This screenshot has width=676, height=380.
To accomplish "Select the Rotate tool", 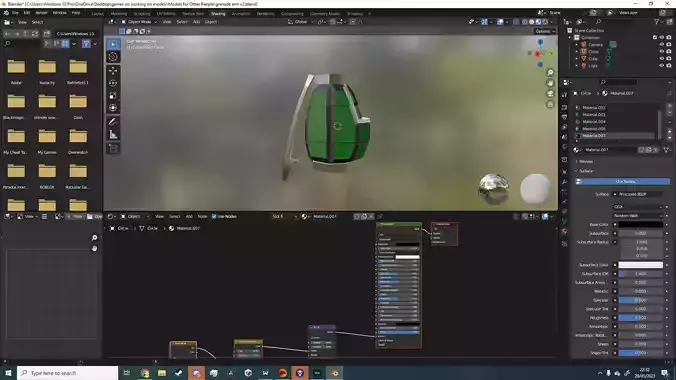I will point(113,83).
